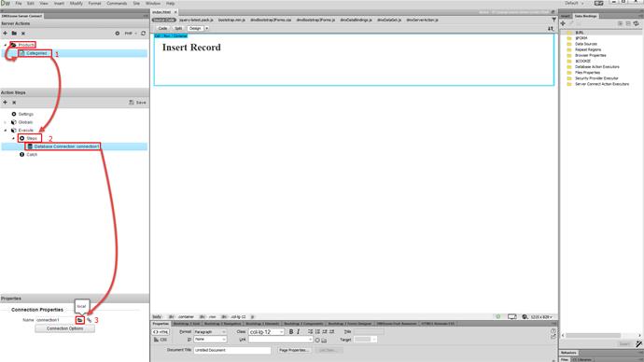The image size is (644, 362).
Task: Click new folder icon in Server Actions
Action: [x=14, y=34]
